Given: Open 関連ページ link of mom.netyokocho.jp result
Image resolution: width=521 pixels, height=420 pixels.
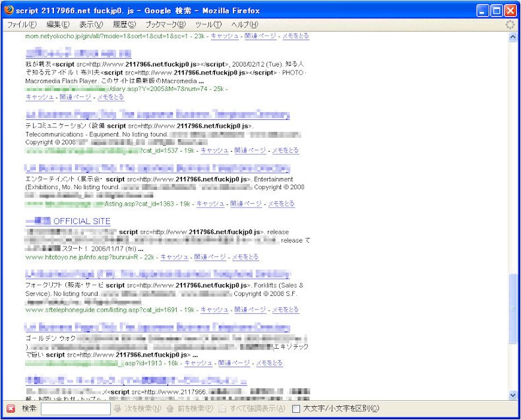Looking at the screenshot, I should [260, 36].
